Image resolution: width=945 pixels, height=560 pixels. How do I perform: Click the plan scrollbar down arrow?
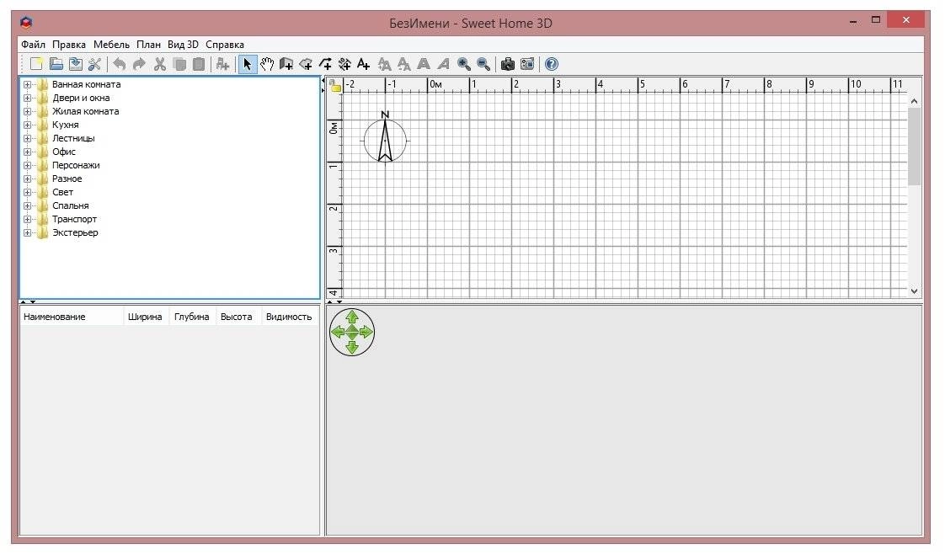click(915, 291)
